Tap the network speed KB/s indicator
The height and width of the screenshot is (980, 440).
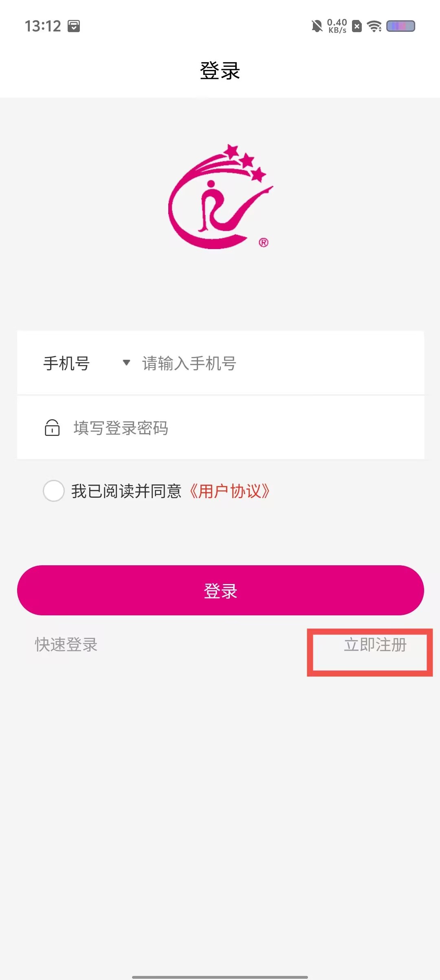(337, 26)
